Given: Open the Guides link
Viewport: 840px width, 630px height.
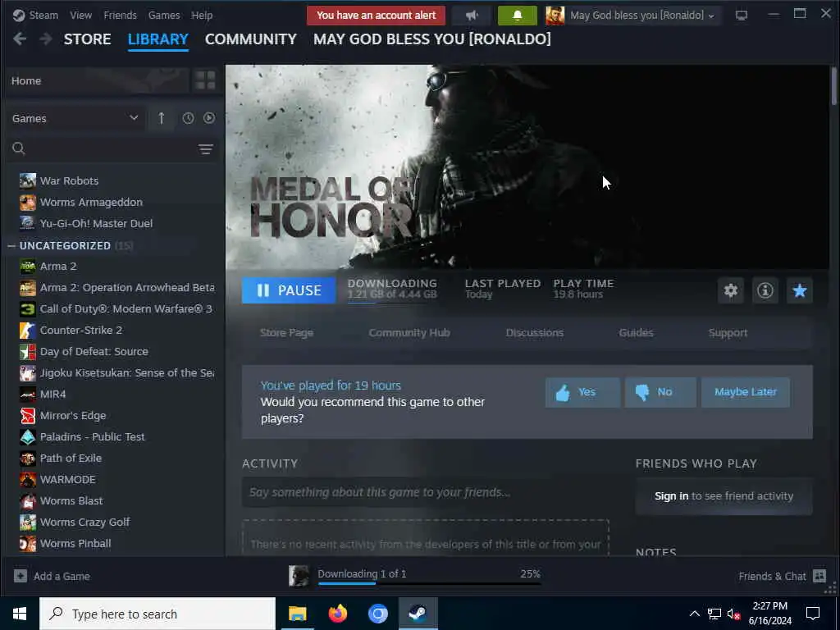Looking at the screenshot, I should coord(636,333).
